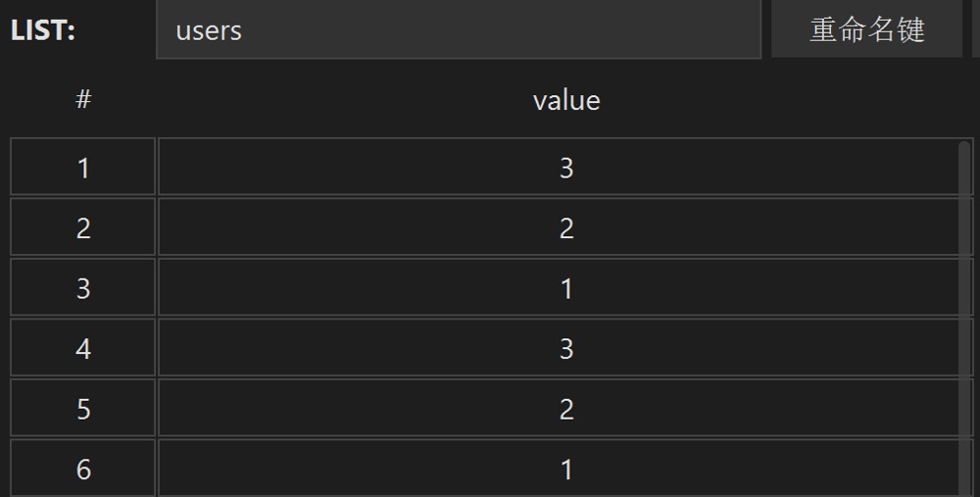Click the # column header
Viewport: 980px width, 497px height.
coord(83,99)
